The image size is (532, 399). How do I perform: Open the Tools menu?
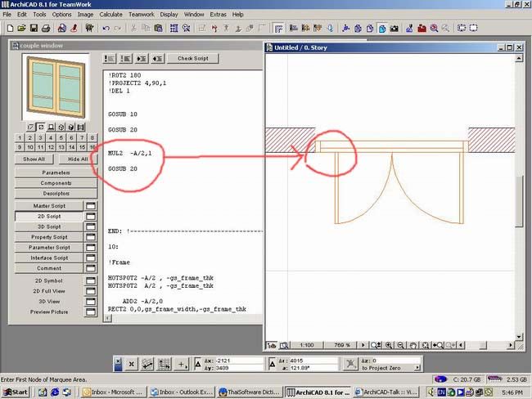click(x=39, y=14)
